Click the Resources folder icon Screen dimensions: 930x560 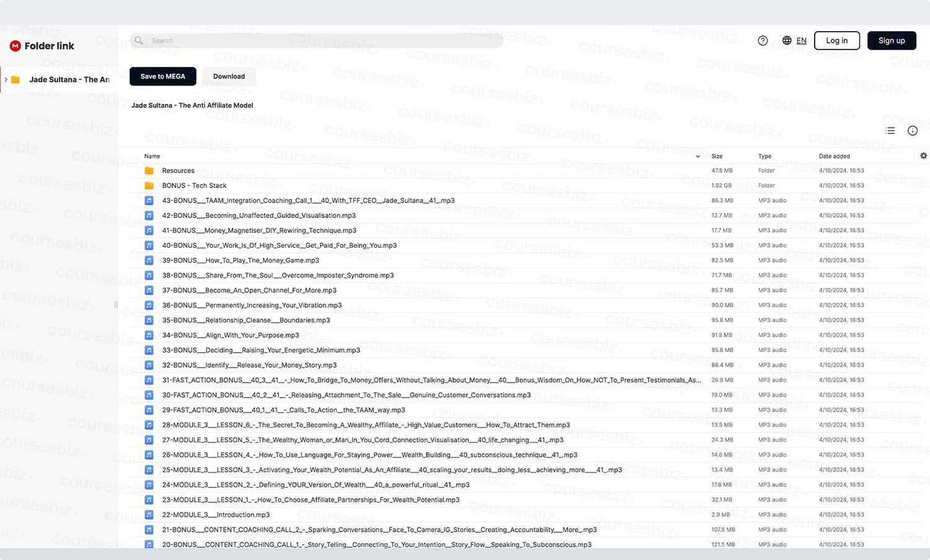click(x=149, y=170)
